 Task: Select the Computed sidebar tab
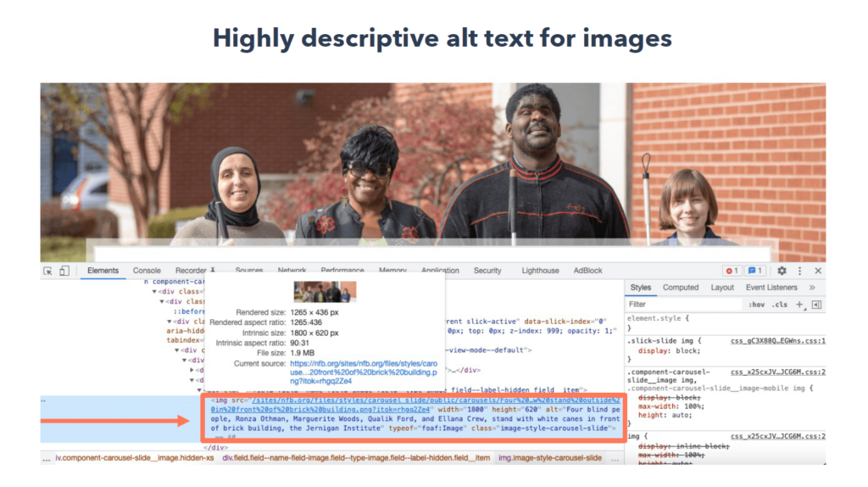point(681,288)
